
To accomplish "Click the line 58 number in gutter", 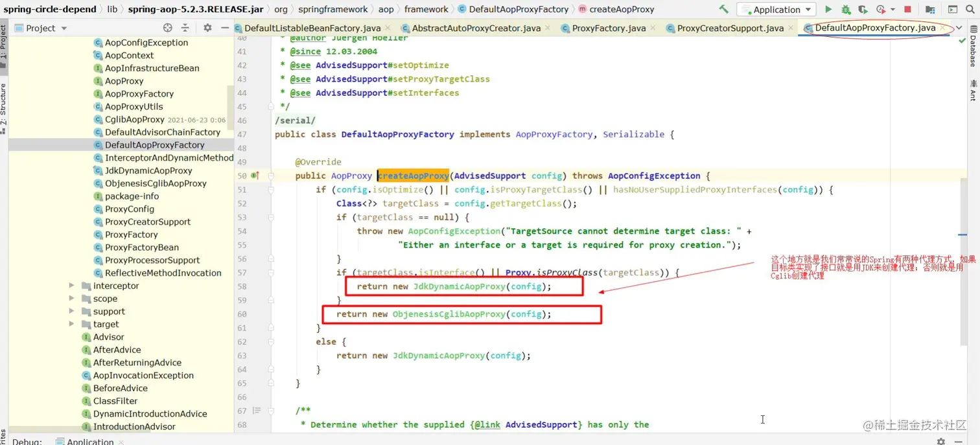I will pyautogui.click(x=242, y=286).
